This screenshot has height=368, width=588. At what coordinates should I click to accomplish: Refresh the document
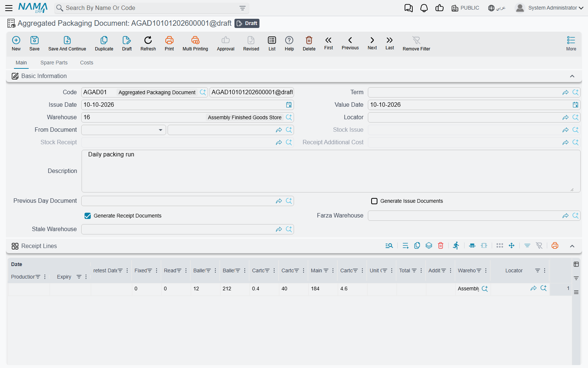(x=148, y=43)
